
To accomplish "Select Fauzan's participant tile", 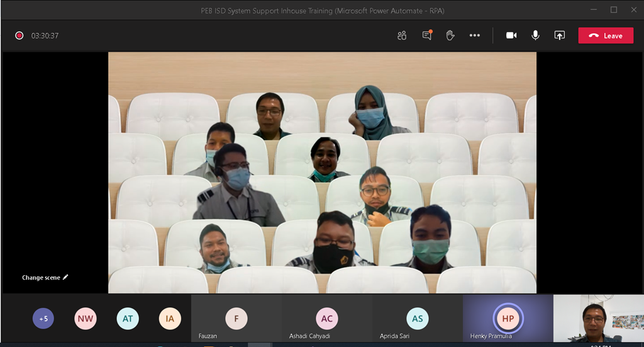I will click(x=236, y=319).
